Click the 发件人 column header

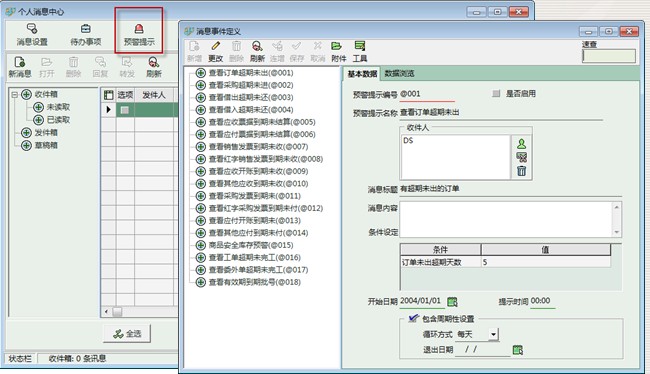coord(154,95)
